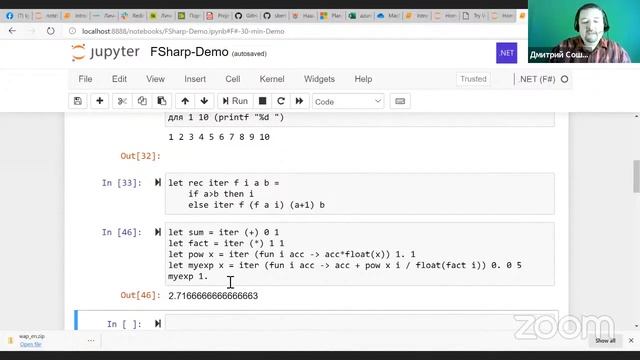Run cell In [33] using its run icon
Screen dimensions: 640x360
coord(158,182)
